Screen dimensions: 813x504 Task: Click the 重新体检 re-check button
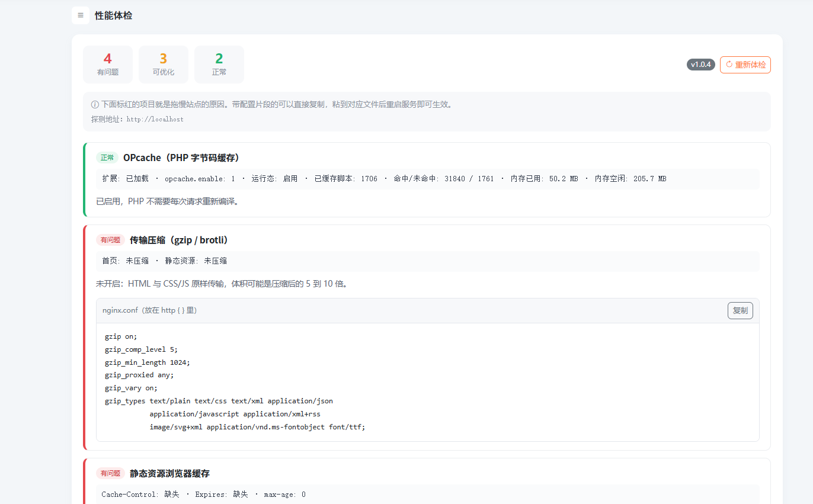coord(745,65)
